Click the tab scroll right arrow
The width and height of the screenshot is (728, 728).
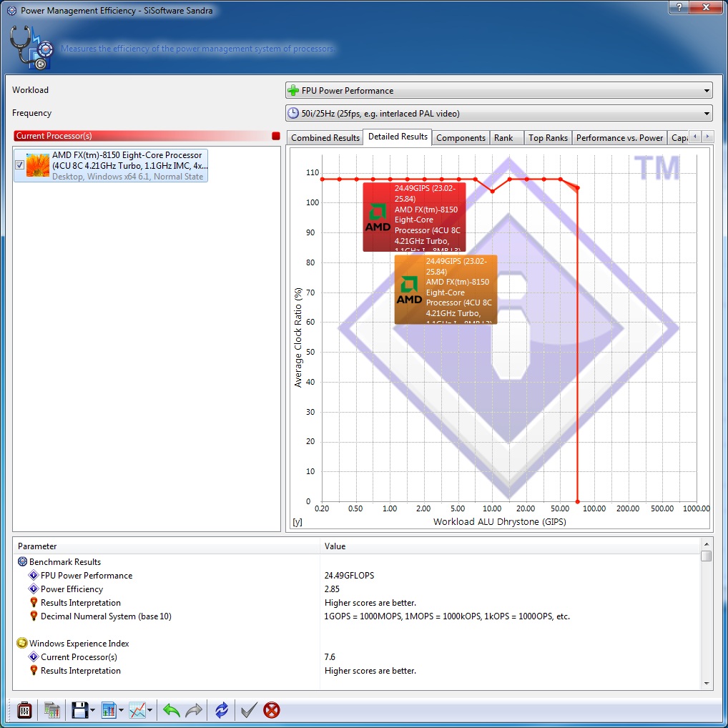pyautogui.click(x=707, y=137)
